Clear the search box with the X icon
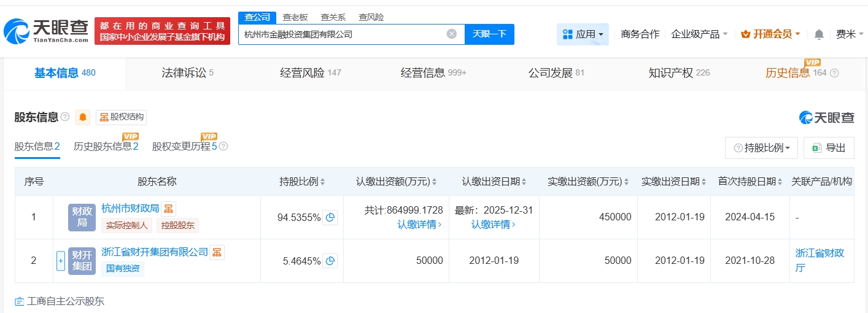This screenshot has width=868, height=313. click(x=451, y=34)
